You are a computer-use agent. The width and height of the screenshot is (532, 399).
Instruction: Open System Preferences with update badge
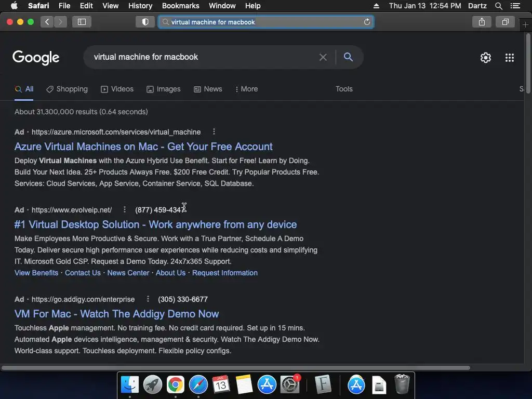pyautogui.click(x=290, y=385)
